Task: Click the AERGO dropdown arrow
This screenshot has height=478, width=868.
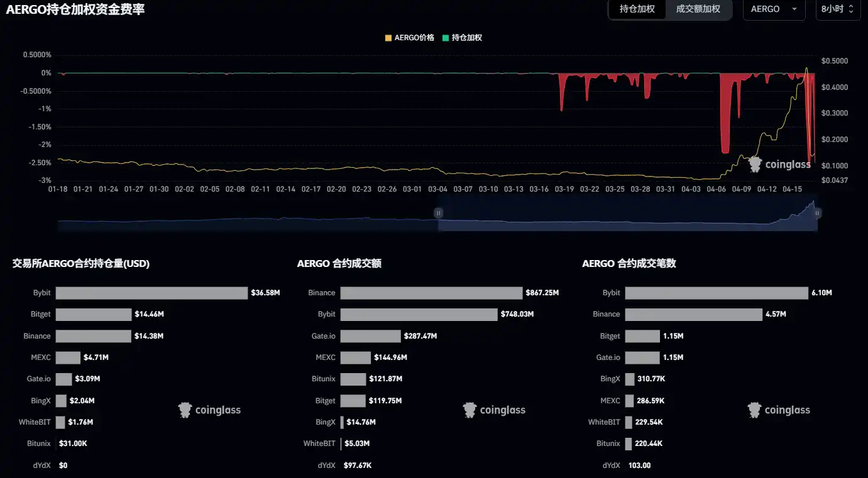Action: click(794, 9)
